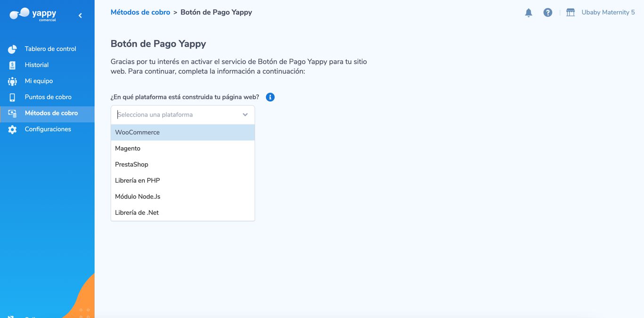Click the Puntos de cobro phone icon
This screenshot has height=318, width=644.
coord(12,97)
